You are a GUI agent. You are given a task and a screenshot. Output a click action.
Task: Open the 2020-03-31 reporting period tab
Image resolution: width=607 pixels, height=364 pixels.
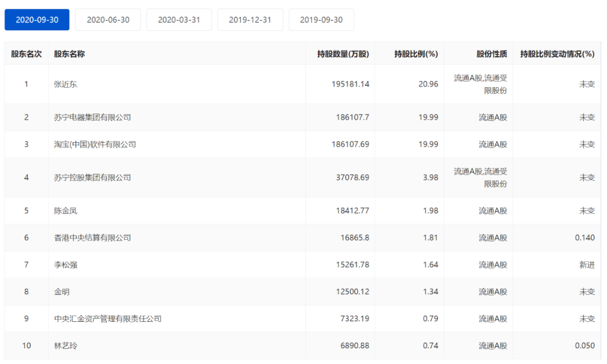pyautogui.click(x=179, y=20)
